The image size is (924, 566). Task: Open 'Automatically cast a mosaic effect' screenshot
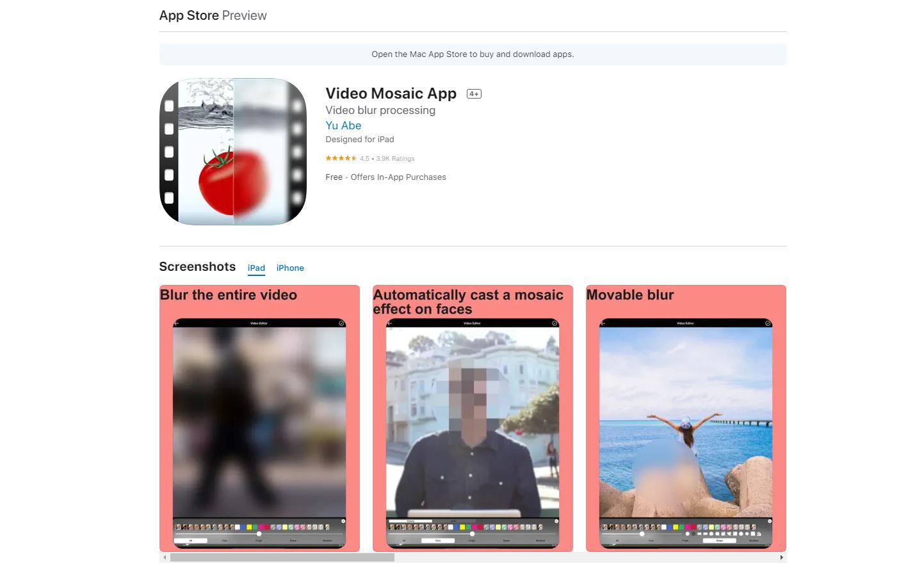pyautogui.click(x=473, y=418)
